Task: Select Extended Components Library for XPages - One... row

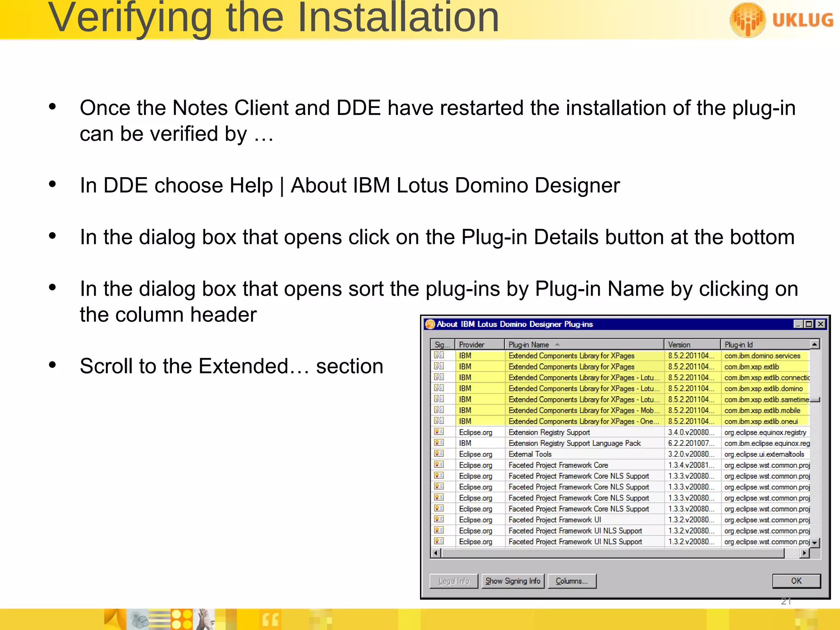Action: [620, 421]
